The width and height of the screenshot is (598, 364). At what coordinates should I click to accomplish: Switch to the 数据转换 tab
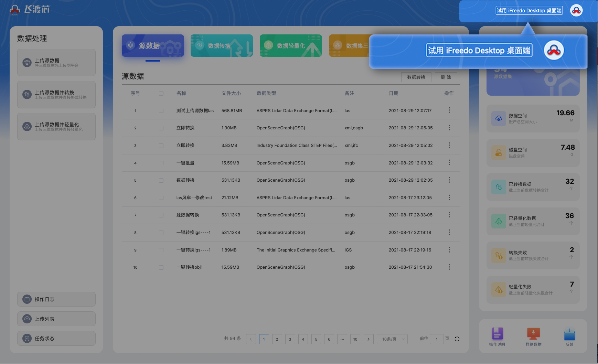coord(222,45)
